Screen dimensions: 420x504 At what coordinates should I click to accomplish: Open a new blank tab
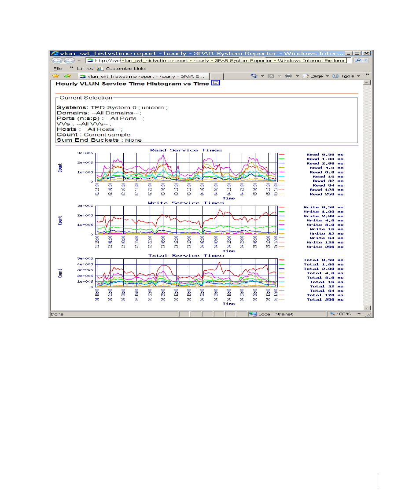pos(217,76)
